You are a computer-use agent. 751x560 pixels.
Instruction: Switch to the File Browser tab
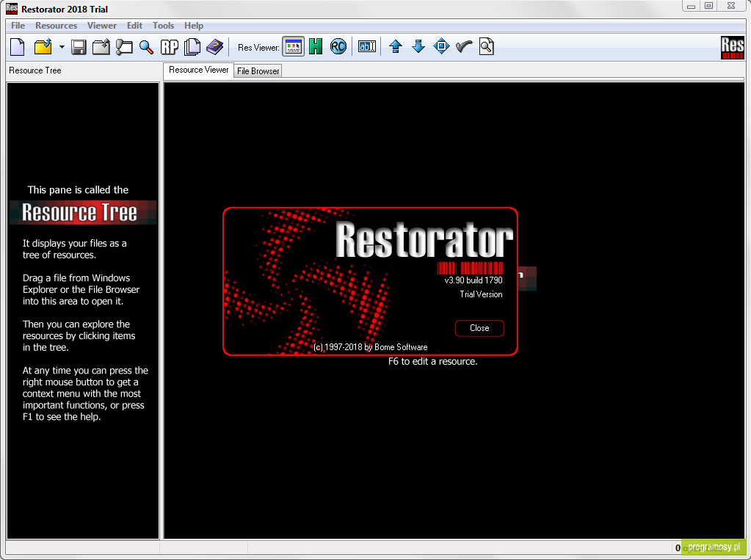(x=258, y=71)
